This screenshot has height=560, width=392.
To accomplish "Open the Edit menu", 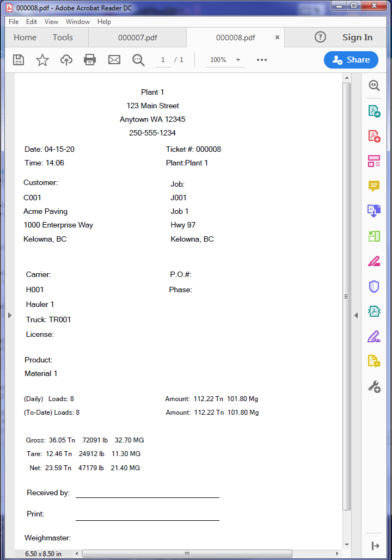I will (32, 22).
